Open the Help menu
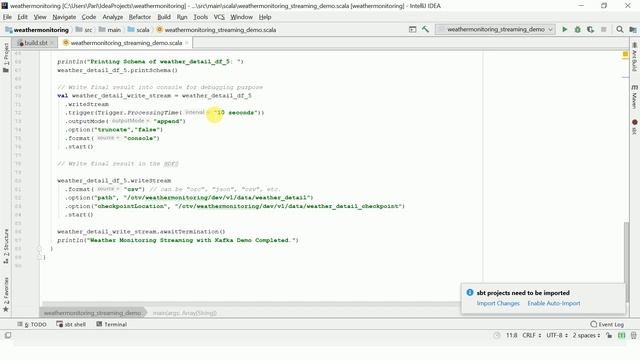The width and height of the screenshot is (640, 360). [x=265, y=17]
